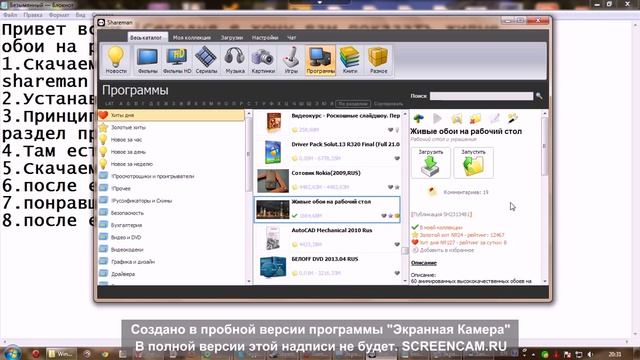This screenshot has height=360, width=640.
Task: Click the Описание heading link
Action: pos(424,263)
